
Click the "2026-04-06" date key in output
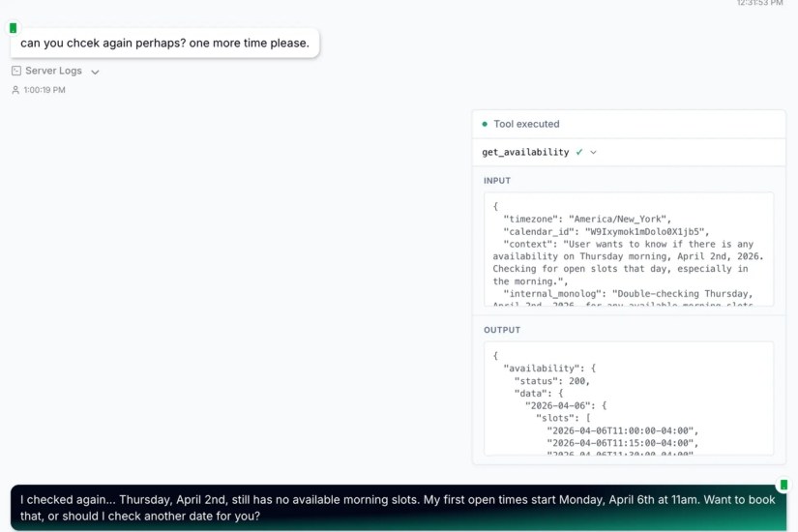(560, 405)
